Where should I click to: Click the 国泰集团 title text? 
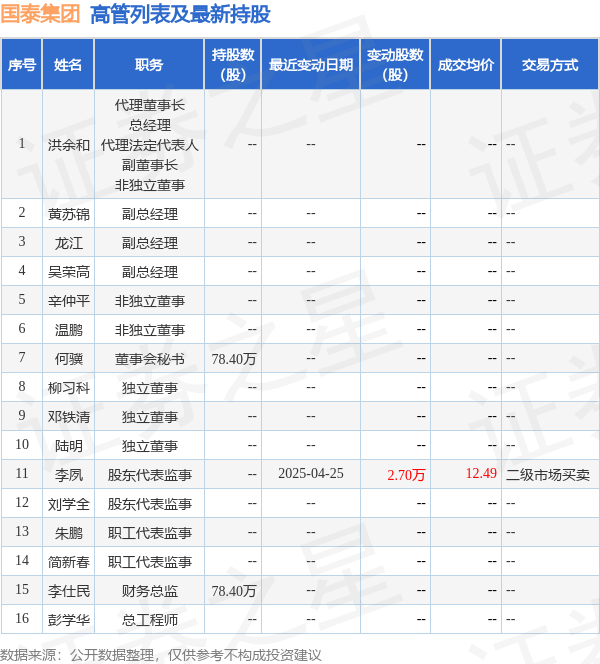40,14
